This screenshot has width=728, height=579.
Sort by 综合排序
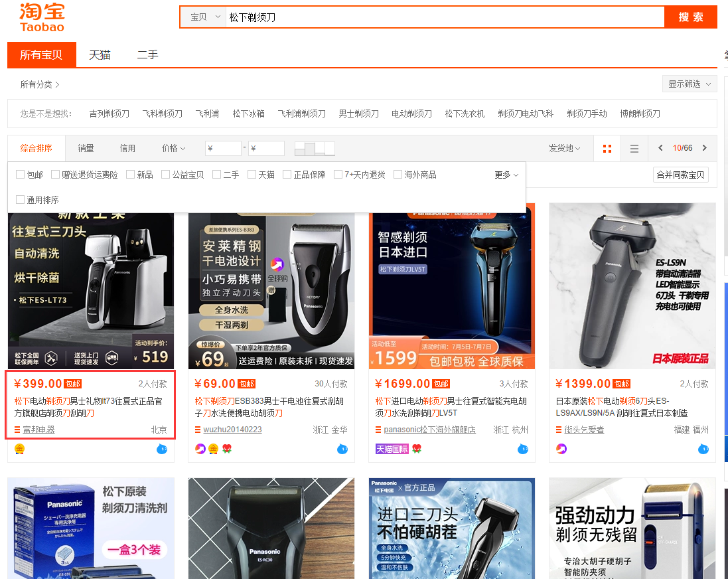click(x=36, y=148)
